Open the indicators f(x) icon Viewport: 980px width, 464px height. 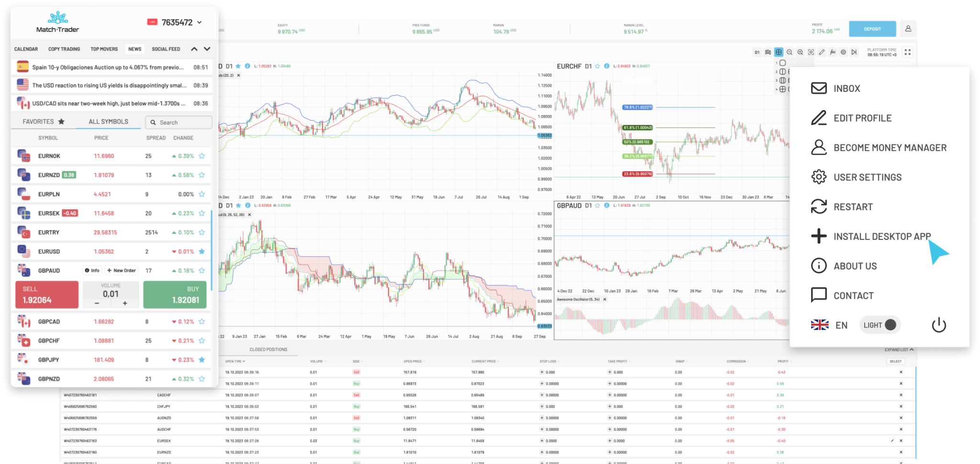(x=832, y=52)
